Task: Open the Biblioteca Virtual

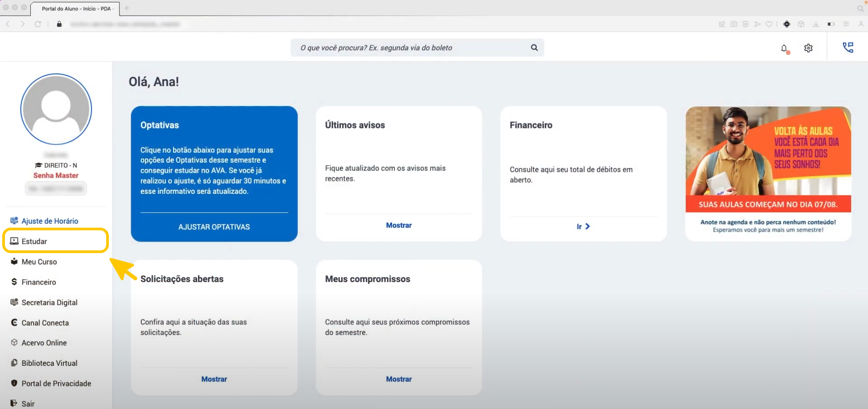Action: pos(49,363)
